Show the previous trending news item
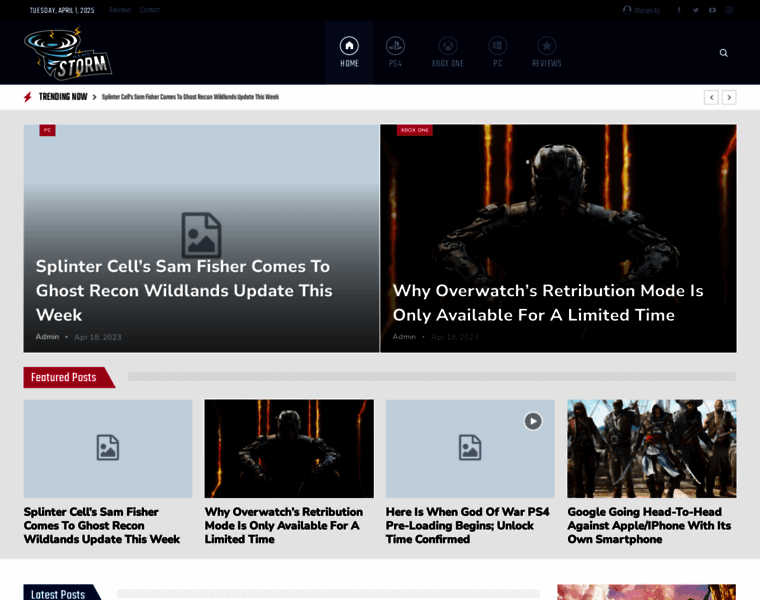Screen dimensions: 760x600 pyautogui.click(x=711, y=97)
